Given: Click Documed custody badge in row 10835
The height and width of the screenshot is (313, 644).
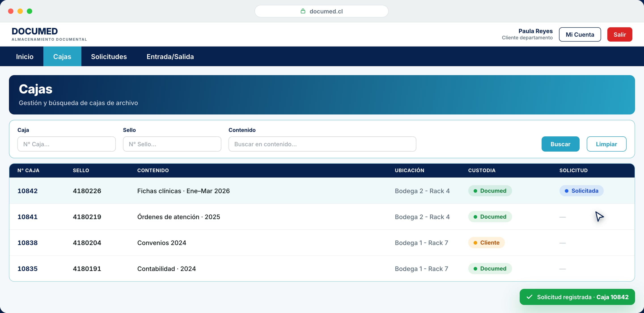Looking at the screenshot, I should 490,269.
